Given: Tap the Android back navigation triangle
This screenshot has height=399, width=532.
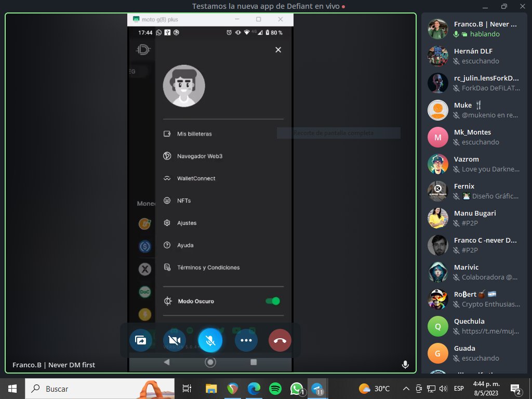Looking at the screenshot, I should click(x=167, y=362).
